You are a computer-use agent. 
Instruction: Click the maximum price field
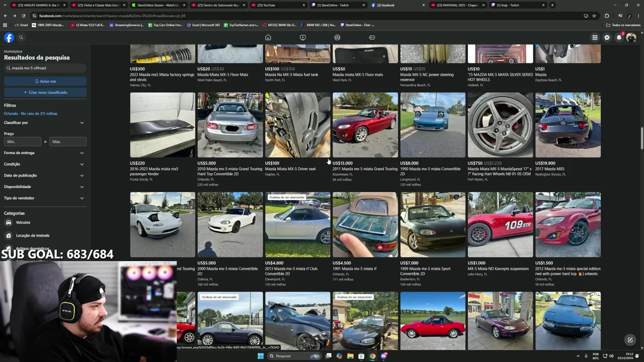point(68,142)
